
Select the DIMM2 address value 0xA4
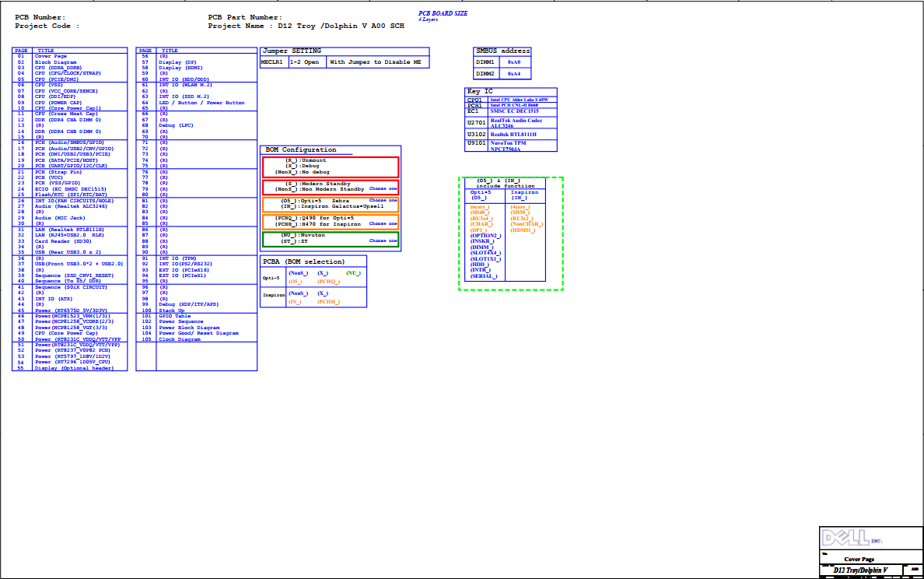point(514,74)
